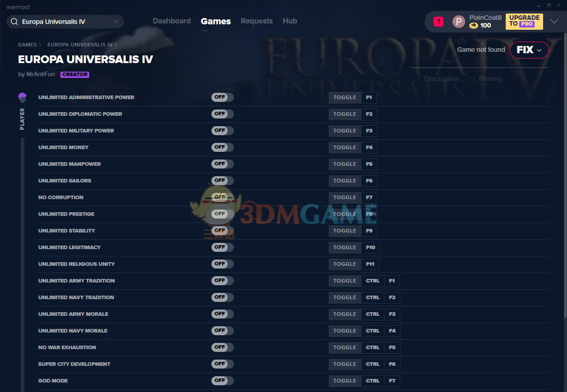Click CTRL key for Army Tradition hotkey
Viewport: 567px width, 392px height.
coord(373,281)
